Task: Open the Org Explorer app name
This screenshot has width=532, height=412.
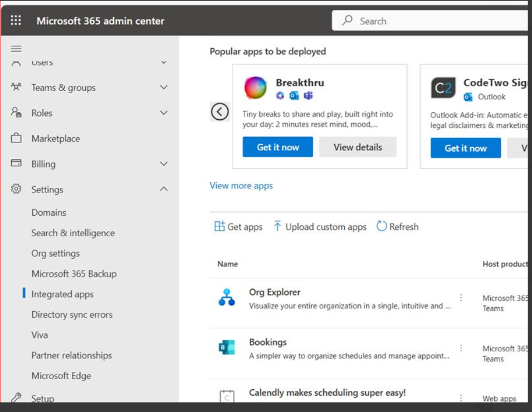Action: pyautogui.click(x=275, y=292)
